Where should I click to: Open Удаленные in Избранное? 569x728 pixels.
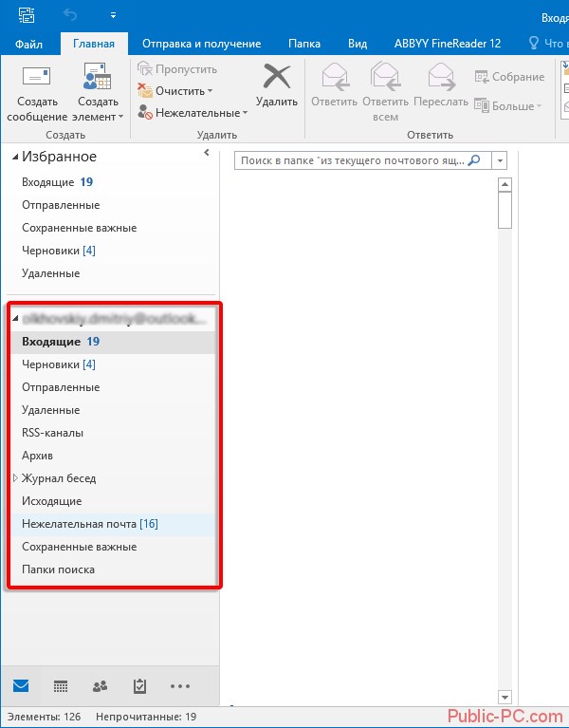coord(111,273)
